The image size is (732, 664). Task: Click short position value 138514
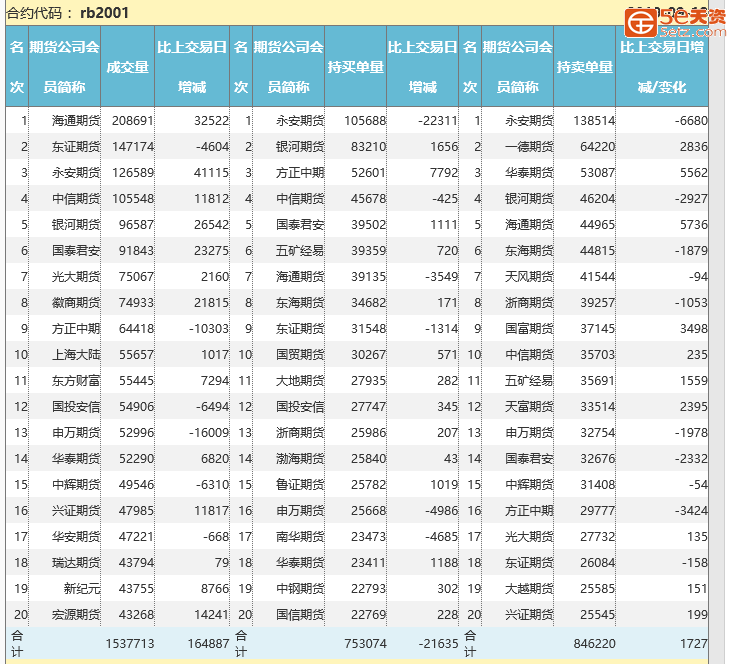[x=594, y=121]
